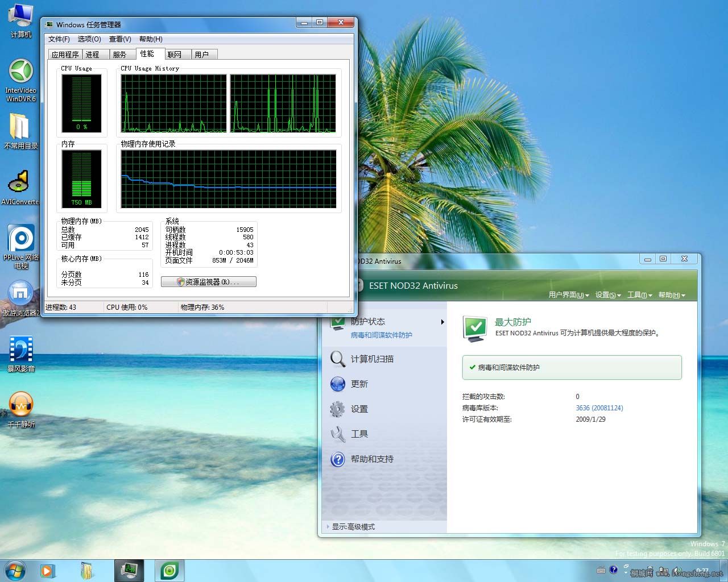Click the right CPU Usage History graph
The height and width of the screenshot is (582, 728).
[x=283, y=103]
